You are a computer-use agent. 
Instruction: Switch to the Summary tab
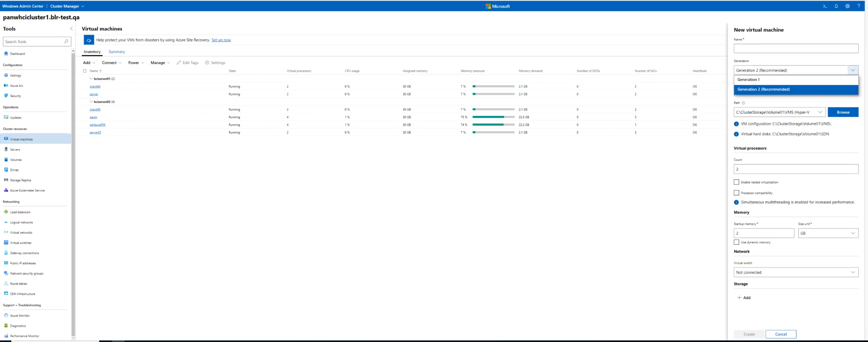[x=117, y=52]
